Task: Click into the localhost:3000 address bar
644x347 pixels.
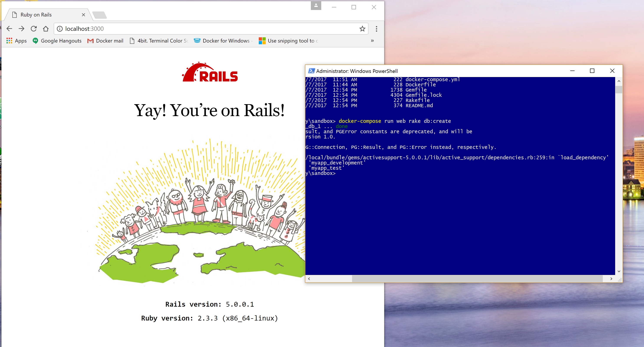Action: pos(200,29)
